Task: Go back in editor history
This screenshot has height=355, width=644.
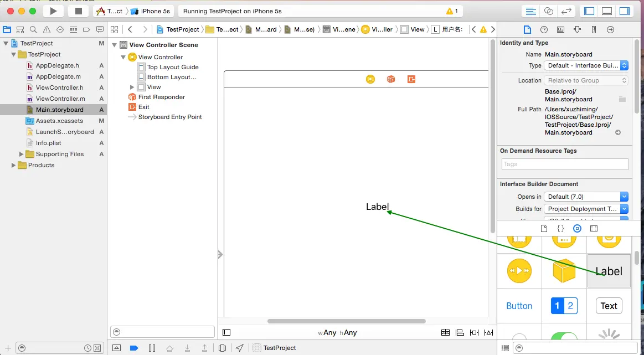Action: coord(130,29)
